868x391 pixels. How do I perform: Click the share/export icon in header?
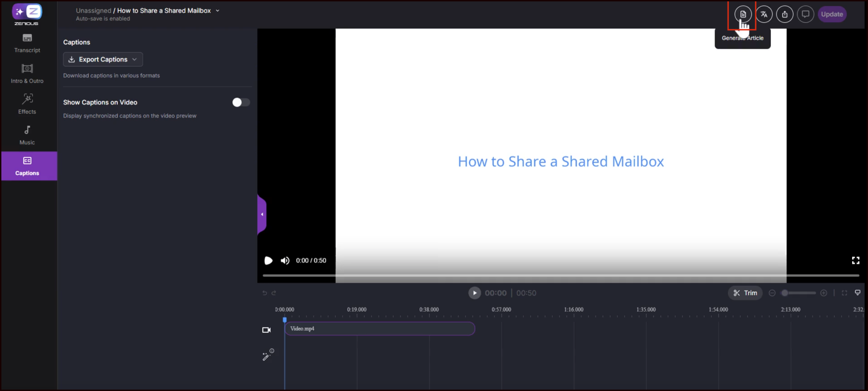point(785,14)
